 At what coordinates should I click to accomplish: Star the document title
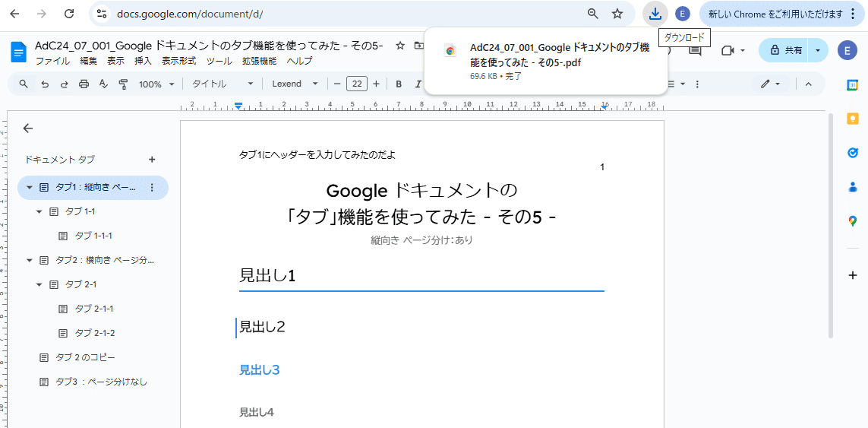point(399,46)
